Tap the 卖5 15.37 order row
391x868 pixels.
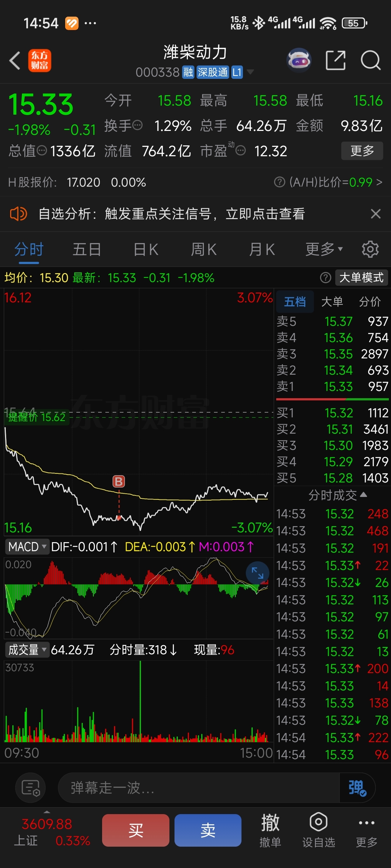pos(332,322)
